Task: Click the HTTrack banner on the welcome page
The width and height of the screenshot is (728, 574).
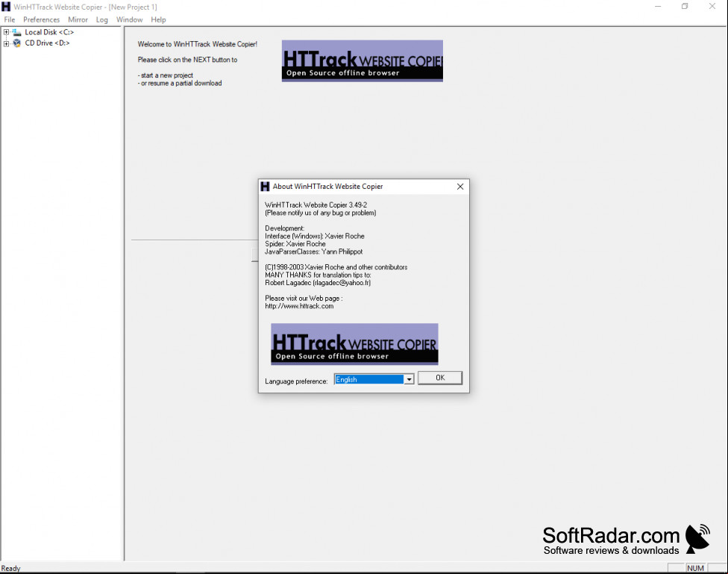Action: click(363, 61)
